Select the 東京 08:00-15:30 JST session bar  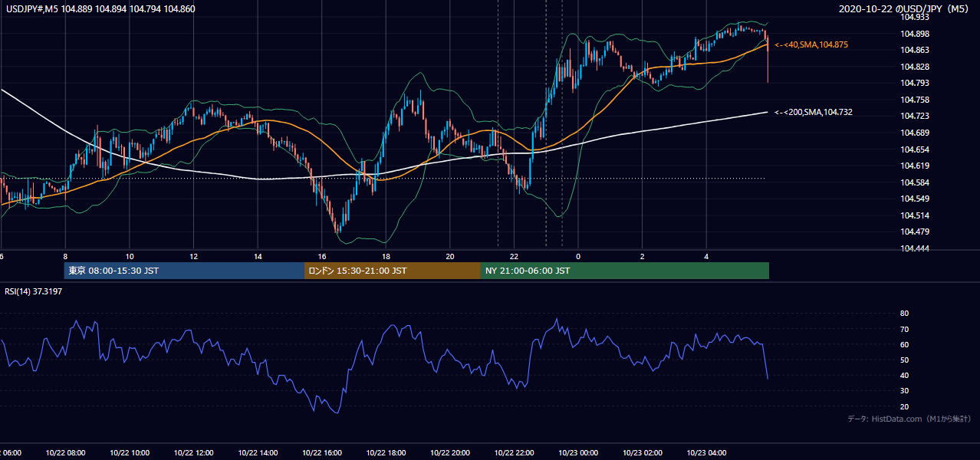184,271
